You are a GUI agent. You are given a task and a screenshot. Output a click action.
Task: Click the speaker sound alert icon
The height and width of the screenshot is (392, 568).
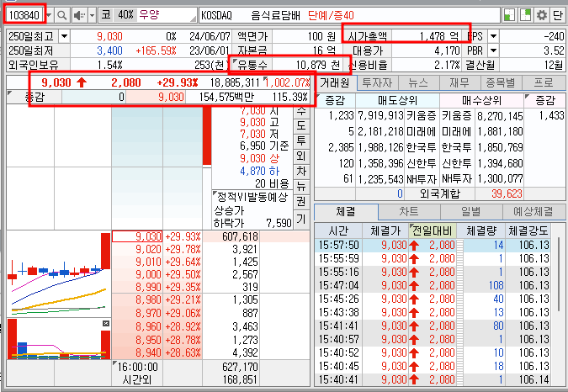pos(78,15)
